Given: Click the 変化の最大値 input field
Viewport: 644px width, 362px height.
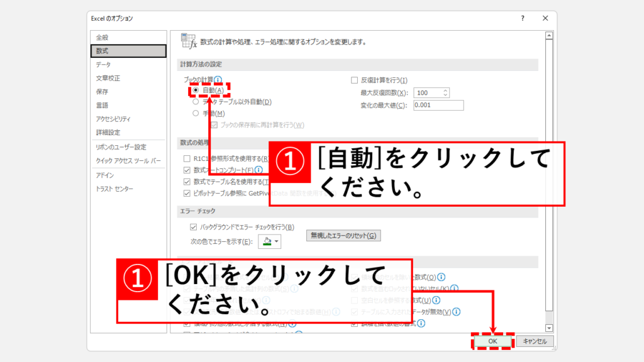Looking at the screenshot, I should click(x=438, y=105).
